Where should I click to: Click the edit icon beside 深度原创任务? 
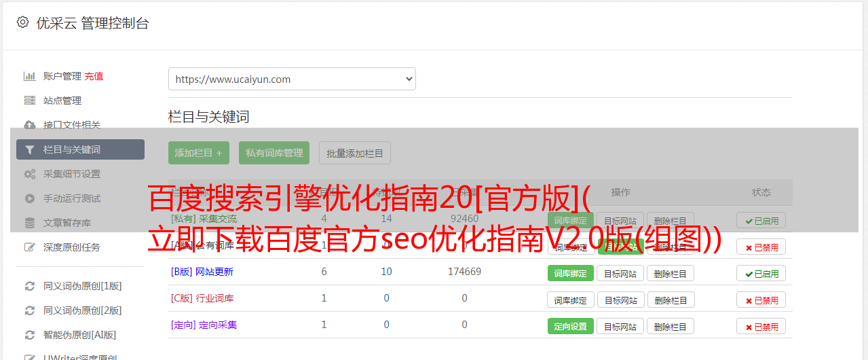[x=30, y=247]
